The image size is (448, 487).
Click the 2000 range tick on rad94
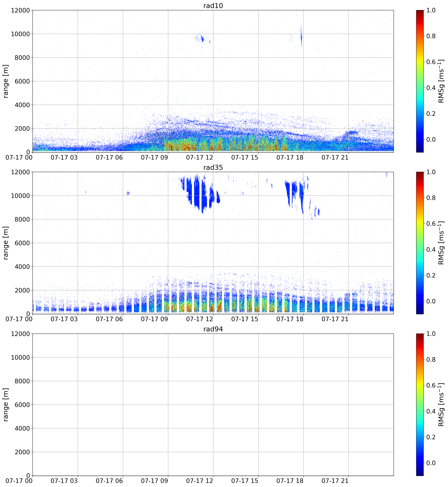click(22, 452)
